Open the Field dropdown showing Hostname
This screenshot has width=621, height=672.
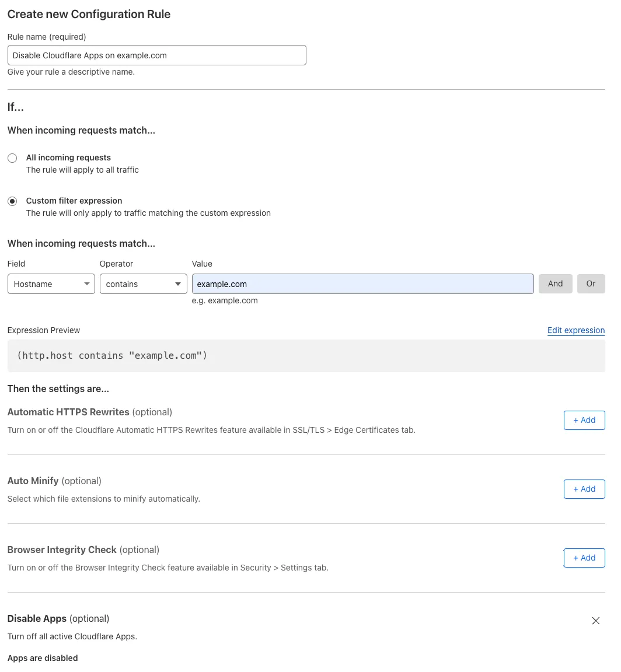(x=51, y=284)
